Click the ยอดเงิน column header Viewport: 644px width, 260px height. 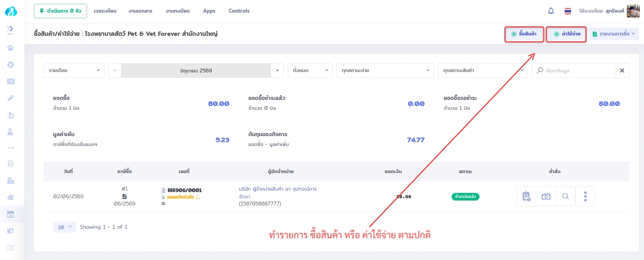pos(393,172)
